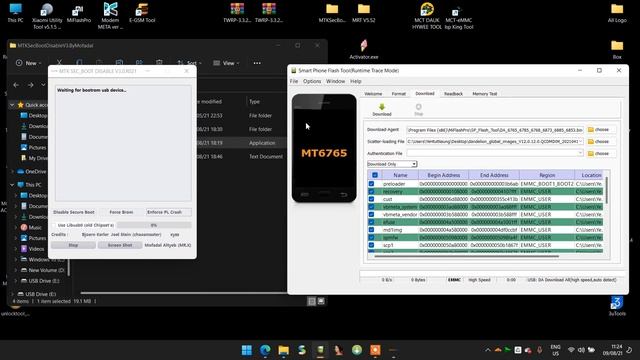Uncheck the vbmeta_vendor partition checkbox
Viewport: 640px width, 360px height.
(x=371, y=214)
